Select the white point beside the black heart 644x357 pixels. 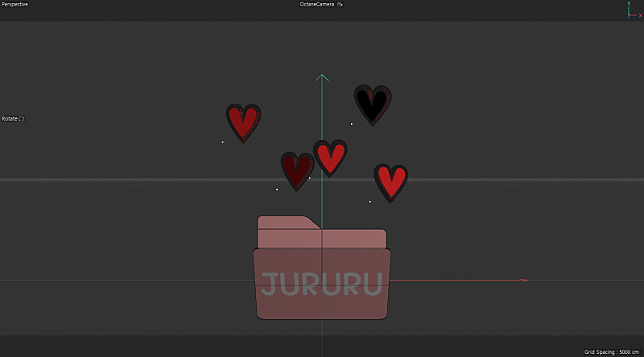[x=351, y=124]
